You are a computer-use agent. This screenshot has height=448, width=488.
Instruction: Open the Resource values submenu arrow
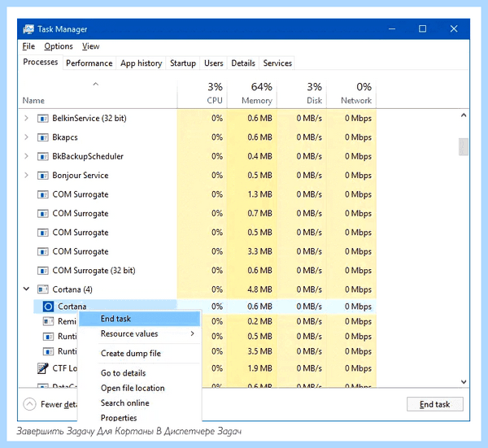(192, 333)
